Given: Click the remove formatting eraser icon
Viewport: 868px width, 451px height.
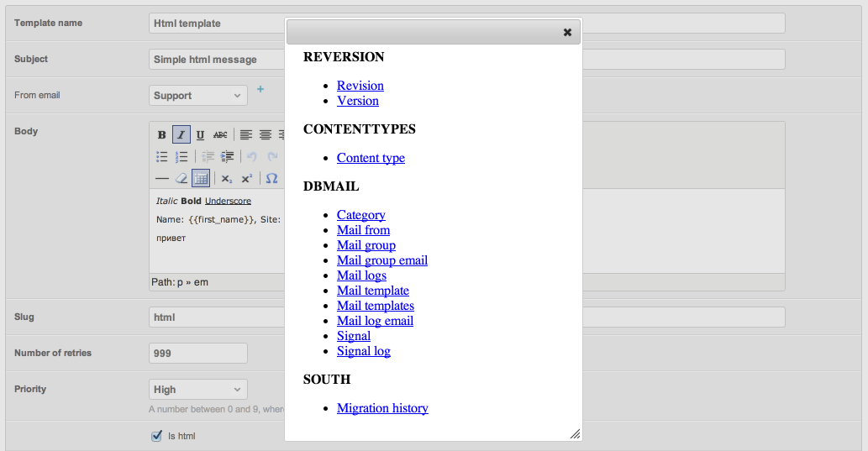Looking at the screenshot, I should (181, 178).
